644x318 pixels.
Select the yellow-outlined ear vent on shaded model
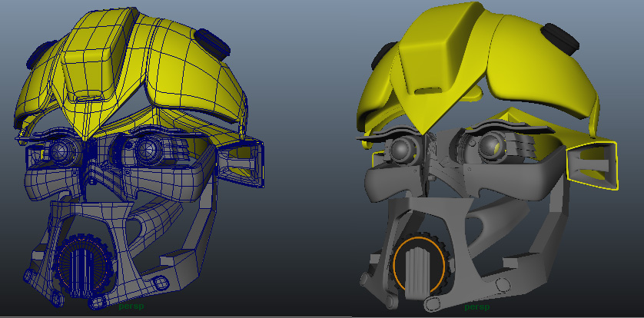click(x=592, y=166)
